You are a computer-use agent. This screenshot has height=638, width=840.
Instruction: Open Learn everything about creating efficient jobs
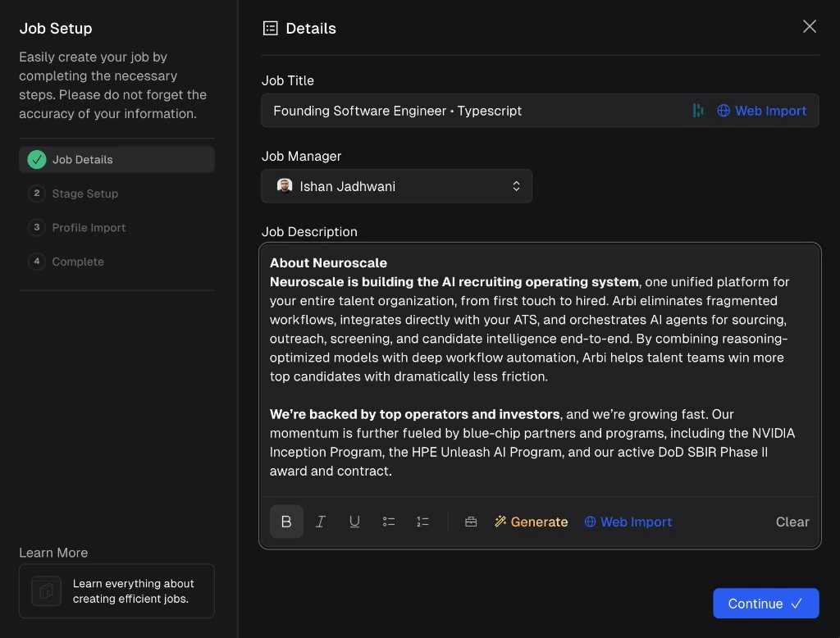(116, 591)
